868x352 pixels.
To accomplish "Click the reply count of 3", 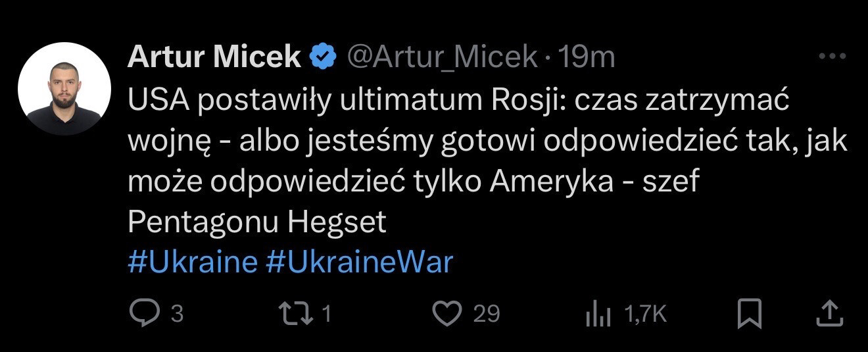I will click(x=176, y=314).
